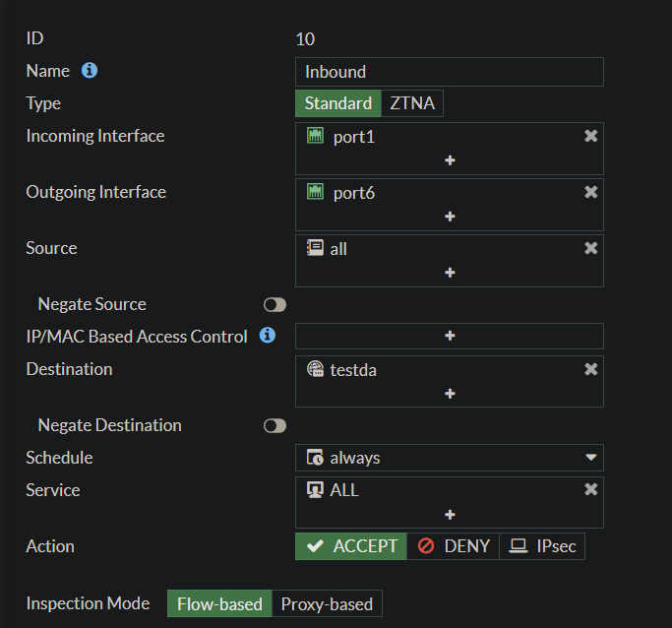The image size is (672, 628).
Task: Click the IP/MAC Based Access Control info icon
Action: [267, 336]
